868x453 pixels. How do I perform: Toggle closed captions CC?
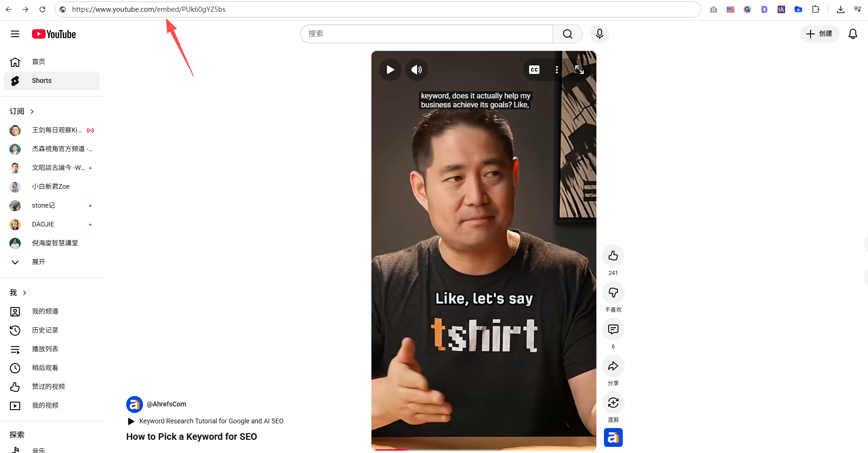(x=534, y=70)
